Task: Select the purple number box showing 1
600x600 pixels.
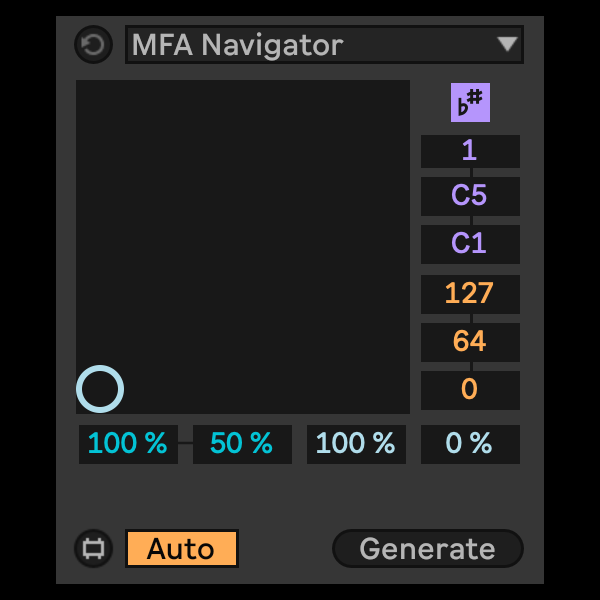Action: click(470, 151)
